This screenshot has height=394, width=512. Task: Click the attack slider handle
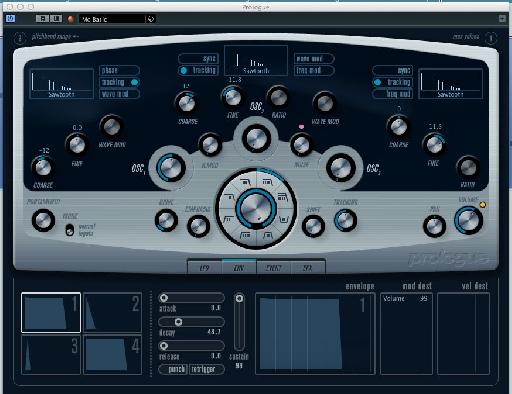pyautogui.click(x=164, y=298)
